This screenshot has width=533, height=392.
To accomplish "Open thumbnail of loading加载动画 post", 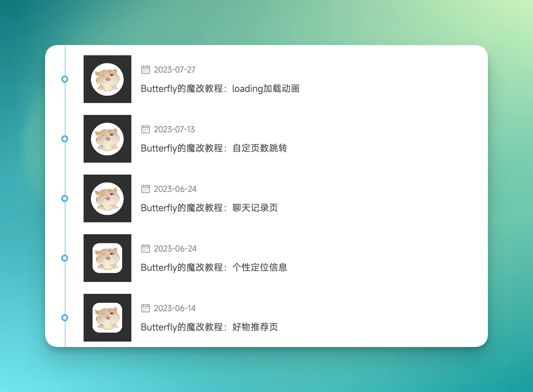I will [107, 79].
